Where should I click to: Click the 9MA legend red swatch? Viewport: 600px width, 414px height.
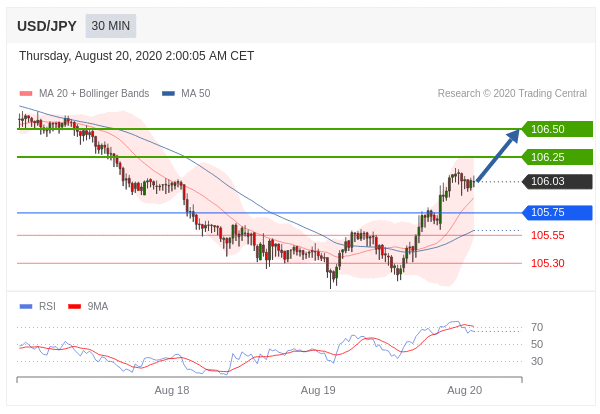tap(74, 306)
